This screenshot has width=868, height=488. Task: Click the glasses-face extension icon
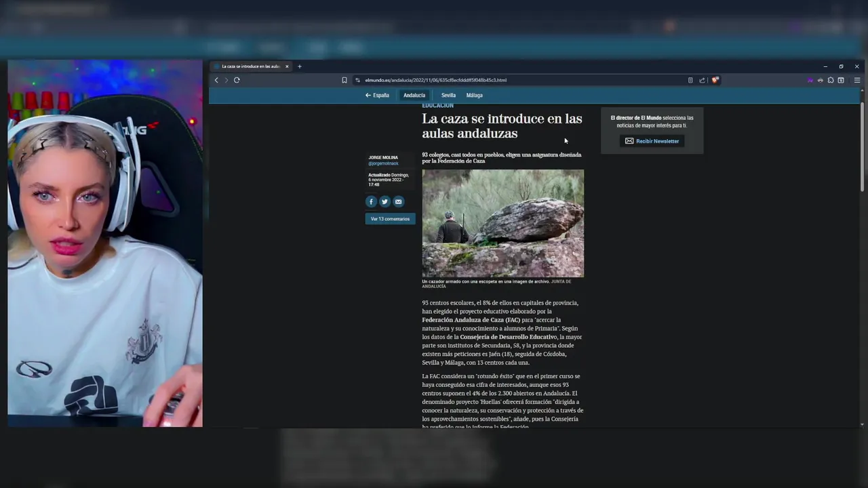(x=821, y=80)
